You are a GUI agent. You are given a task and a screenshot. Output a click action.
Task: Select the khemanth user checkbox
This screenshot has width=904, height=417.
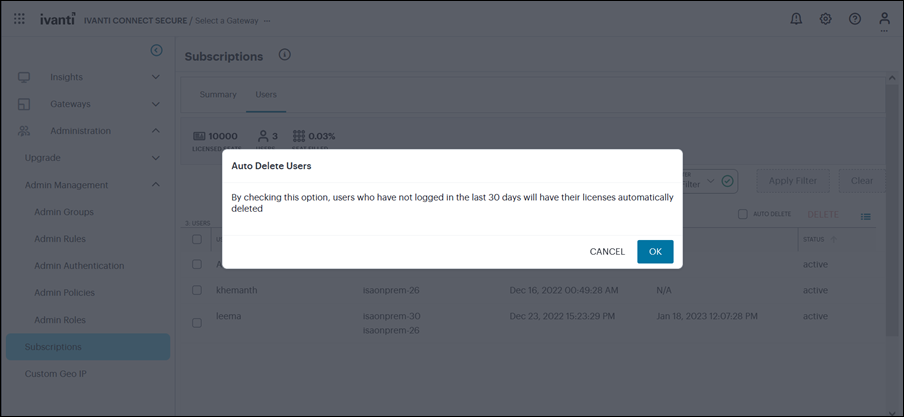197,290
